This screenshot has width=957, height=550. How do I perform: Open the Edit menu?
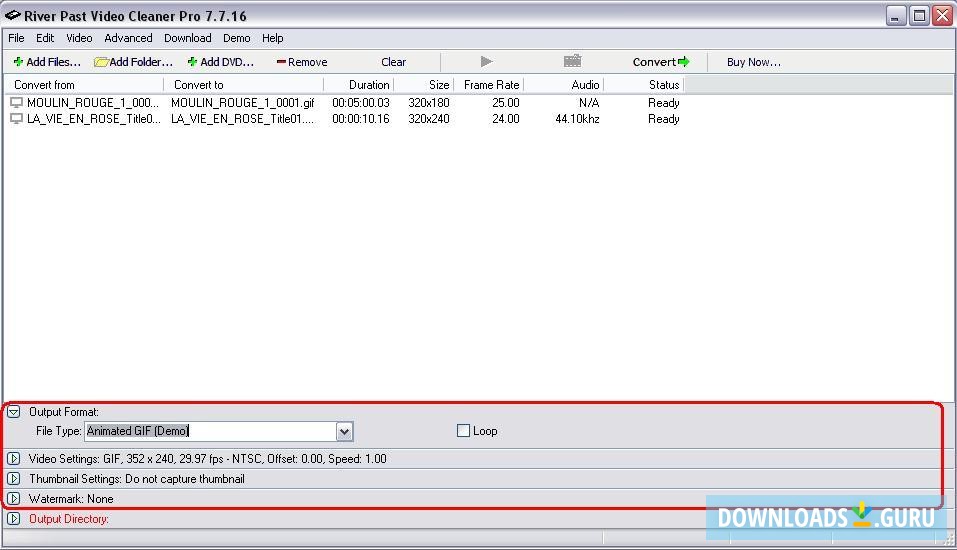click(45, 38)
